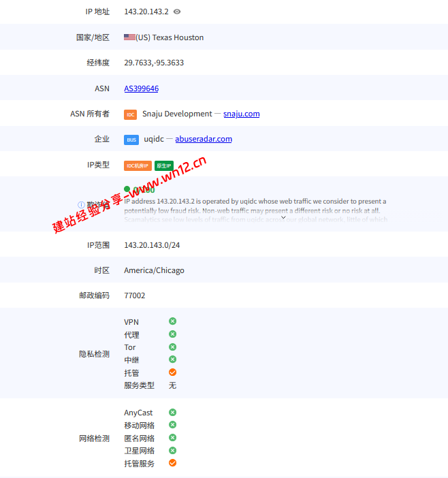Click the VPN status cross icon
This screenshot has width=448, height=478.
click(172, 321)
